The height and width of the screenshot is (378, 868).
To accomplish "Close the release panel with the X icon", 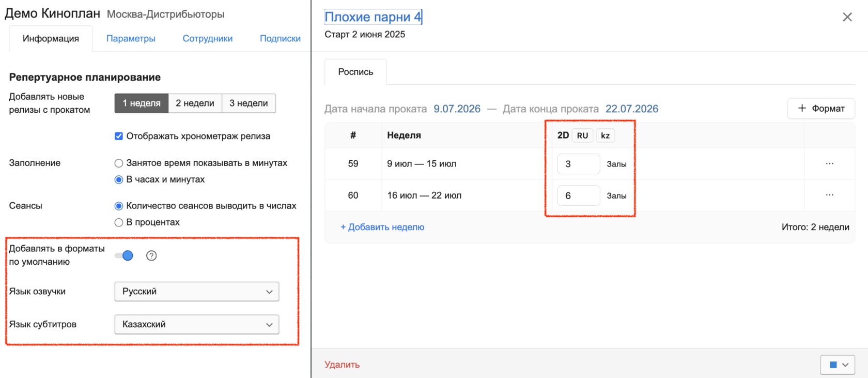I will 847,17.
